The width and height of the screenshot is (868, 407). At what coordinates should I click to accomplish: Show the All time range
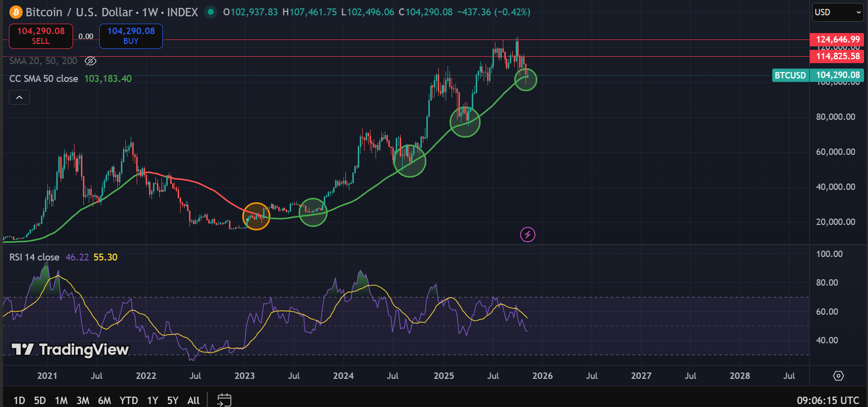(193, 400)
